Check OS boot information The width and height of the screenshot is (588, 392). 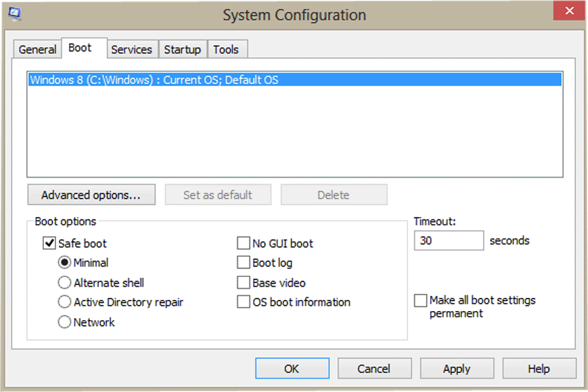pyautogui.click(x=242, y=302)
